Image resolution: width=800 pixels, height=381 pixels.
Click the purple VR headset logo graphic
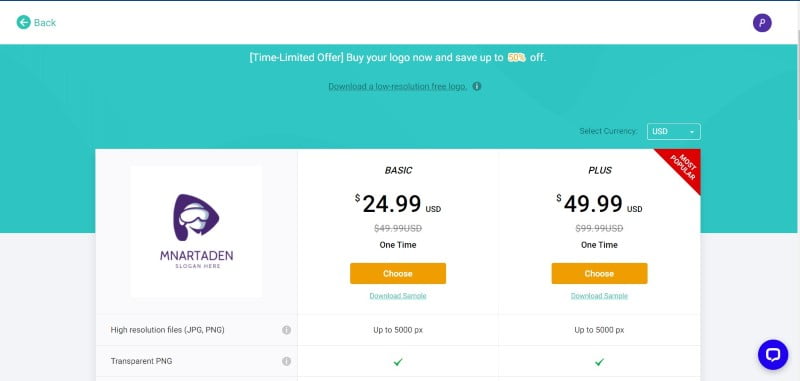point(196,217)
